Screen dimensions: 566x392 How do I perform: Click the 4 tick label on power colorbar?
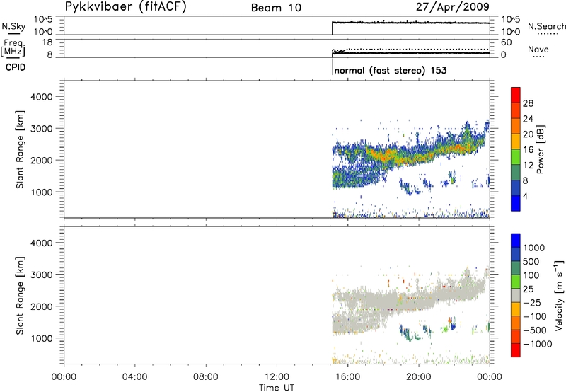click(526, 196)
